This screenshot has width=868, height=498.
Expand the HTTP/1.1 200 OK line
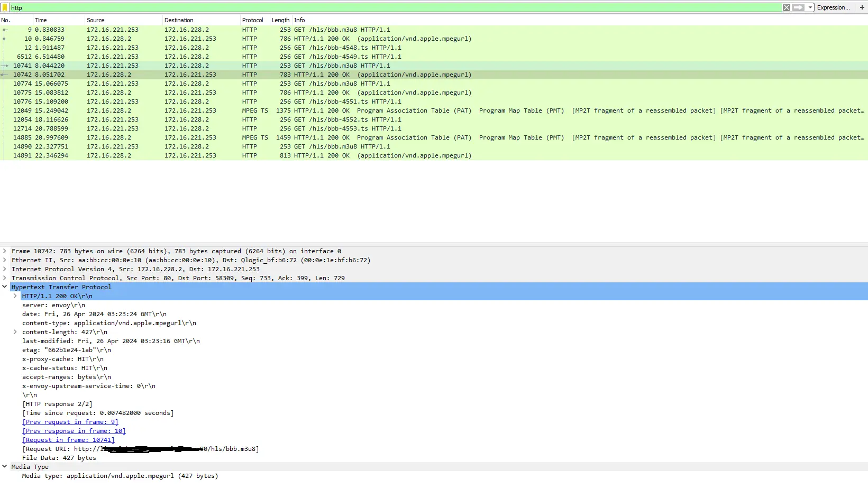click(x=15, y=296)
